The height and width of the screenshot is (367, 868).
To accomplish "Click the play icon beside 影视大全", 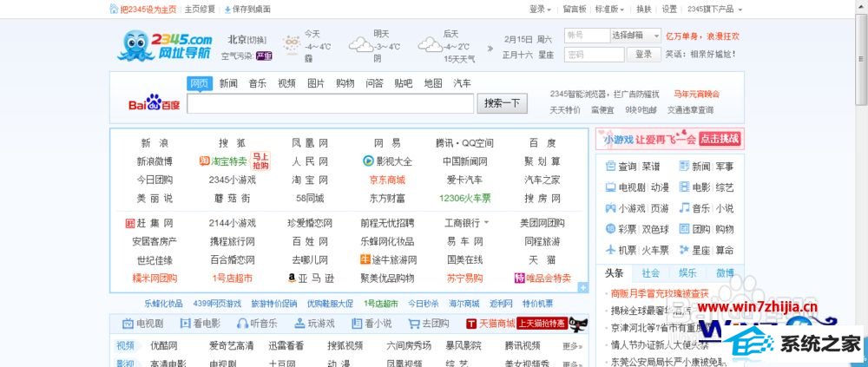I will (368, 161).
